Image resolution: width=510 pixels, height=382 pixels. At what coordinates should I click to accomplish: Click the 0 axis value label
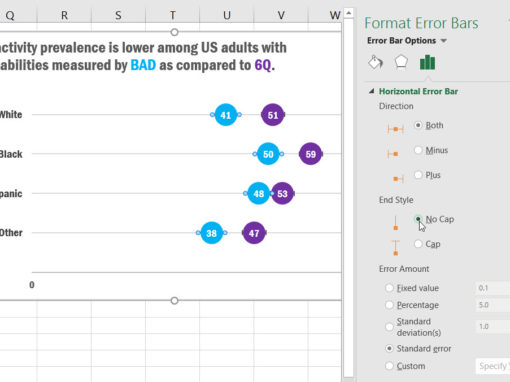pyautogui.click(x=32, y=285)
